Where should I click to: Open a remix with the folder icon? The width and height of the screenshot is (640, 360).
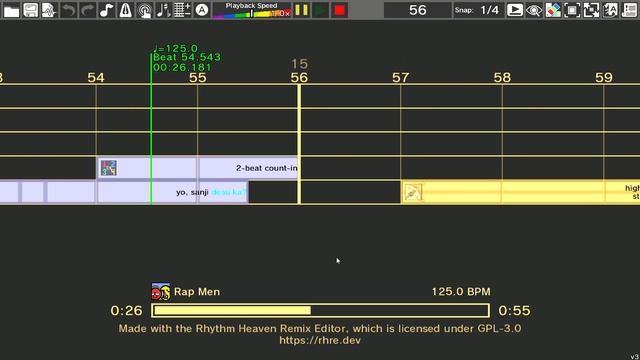click(x=11, y=10)
